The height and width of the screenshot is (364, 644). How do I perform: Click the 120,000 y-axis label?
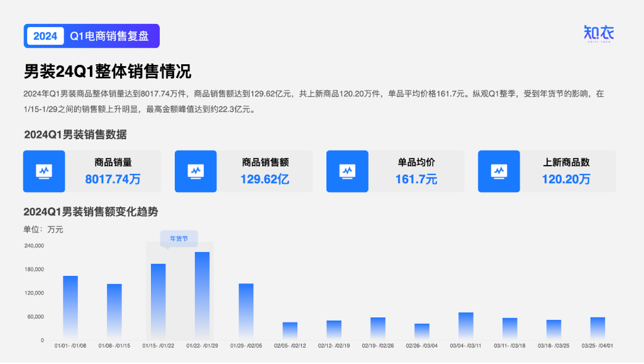pos(34,293)
